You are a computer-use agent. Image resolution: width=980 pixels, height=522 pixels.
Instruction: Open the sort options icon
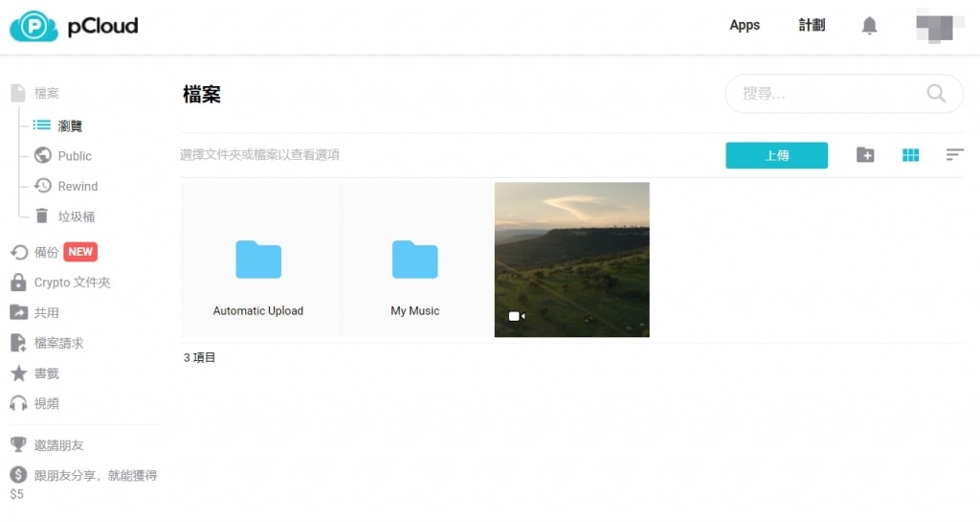coord(954,154)
